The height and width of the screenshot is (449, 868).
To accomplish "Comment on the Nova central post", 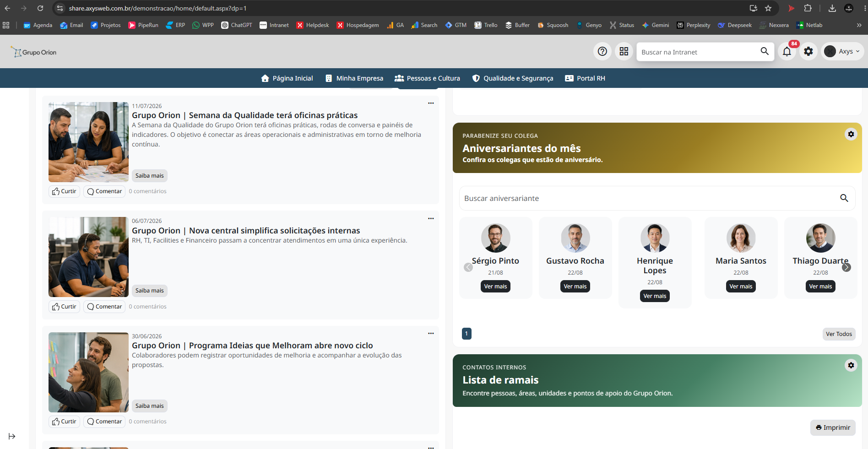I will click(x=104, y=307).
